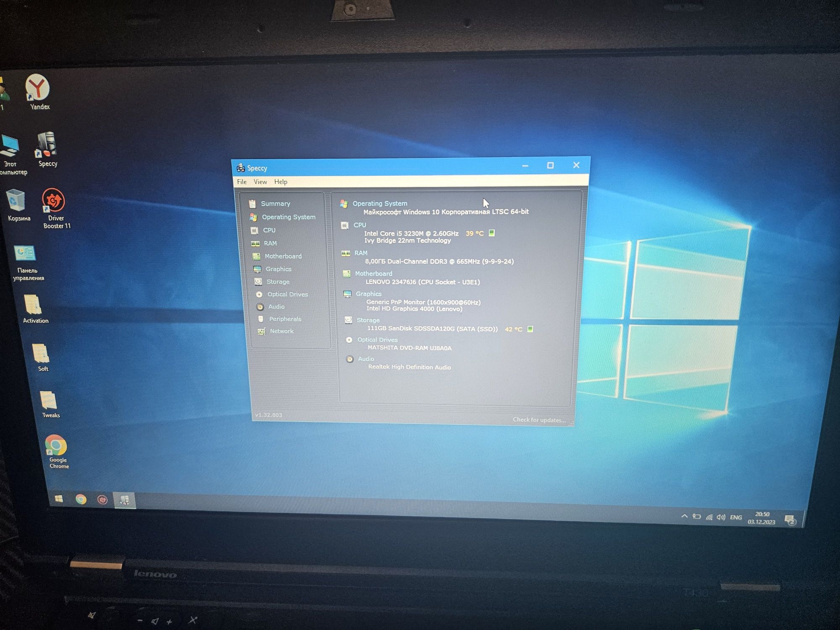This screenshot has height=630, width=840.
Task: Expand the Summary section in sidebar
Action: coord(276,204)
